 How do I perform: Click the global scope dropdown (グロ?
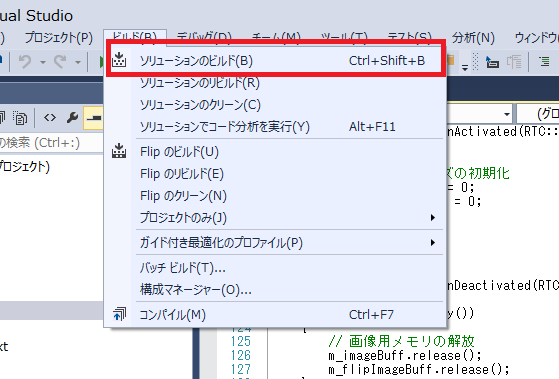538,114
